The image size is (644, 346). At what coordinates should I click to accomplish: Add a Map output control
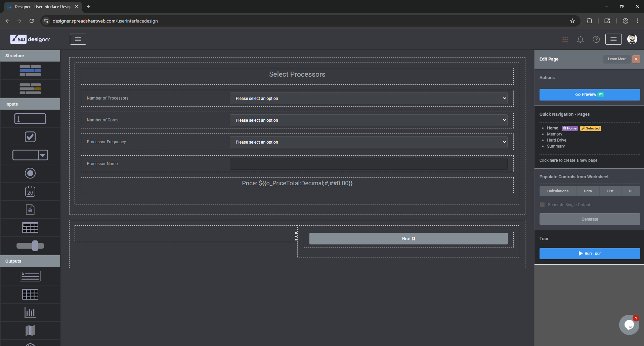tap(30, 330)
